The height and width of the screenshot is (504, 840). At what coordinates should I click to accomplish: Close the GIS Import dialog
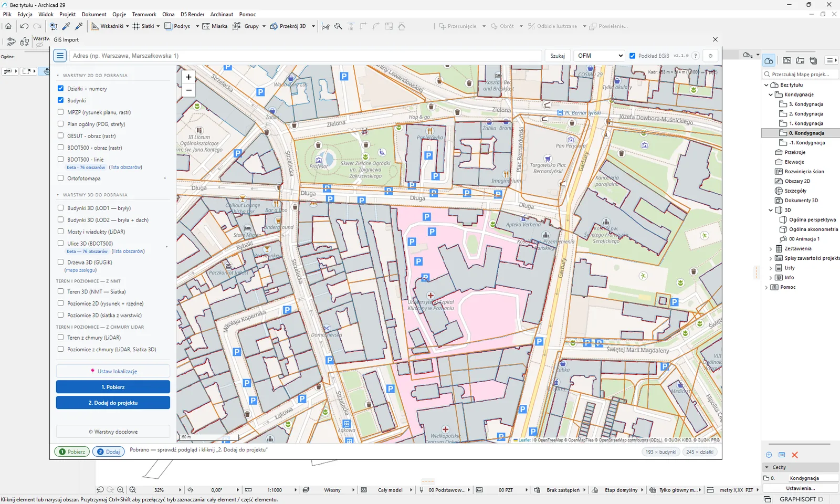[715, 39]
